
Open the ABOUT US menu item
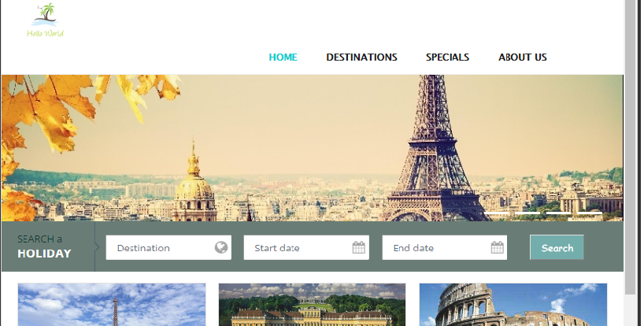[x=523, y=57]
